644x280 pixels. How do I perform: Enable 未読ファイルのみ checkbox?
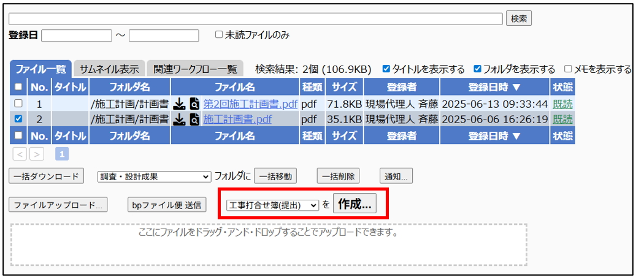[219, 35]
